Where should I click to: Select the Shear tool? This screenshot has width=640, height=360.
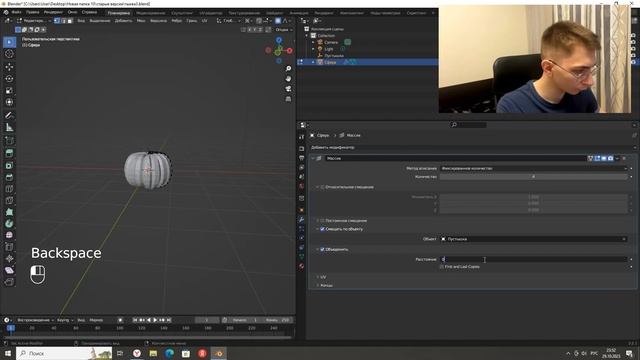[x=9, y=270]
